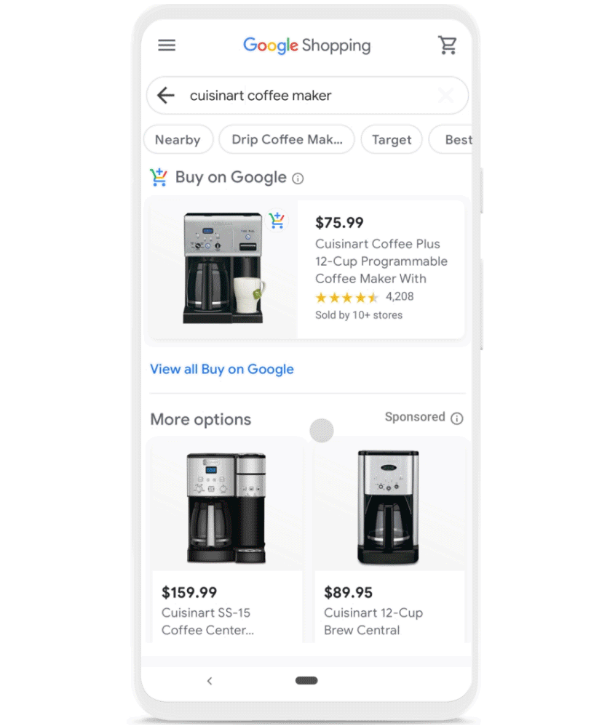The height and width of the screenshot is (725, 613).
Task: Tap the back arrow in search bar
Action: 166,96
